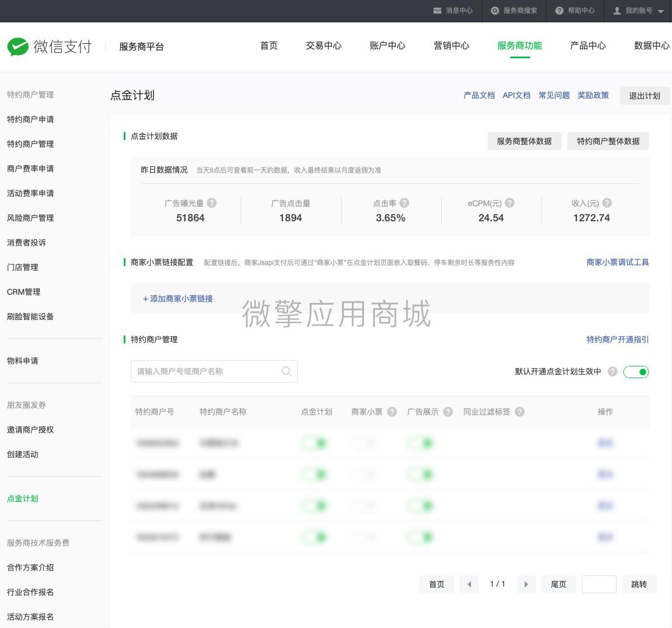The width and height of the screenshot is (672, 628).
Task: Click the help icon beside eCPM(元)
Action: coord(509,203)
